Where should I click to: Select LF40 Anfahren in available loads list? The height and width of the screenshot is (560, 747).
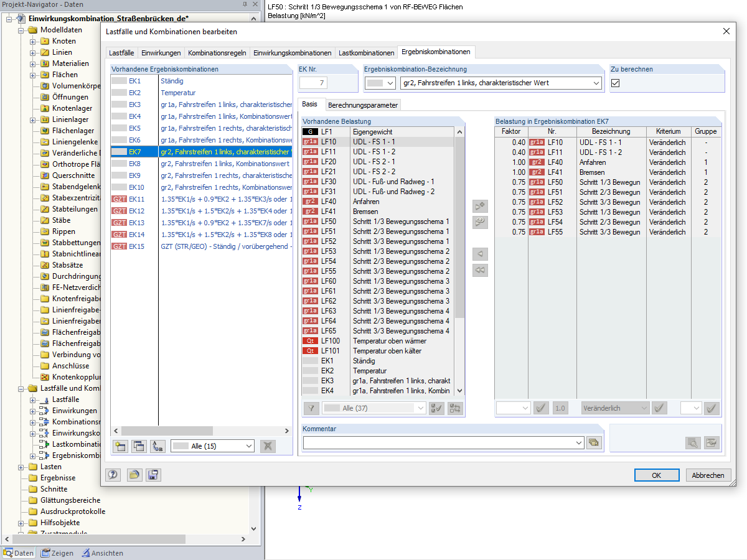366,202
